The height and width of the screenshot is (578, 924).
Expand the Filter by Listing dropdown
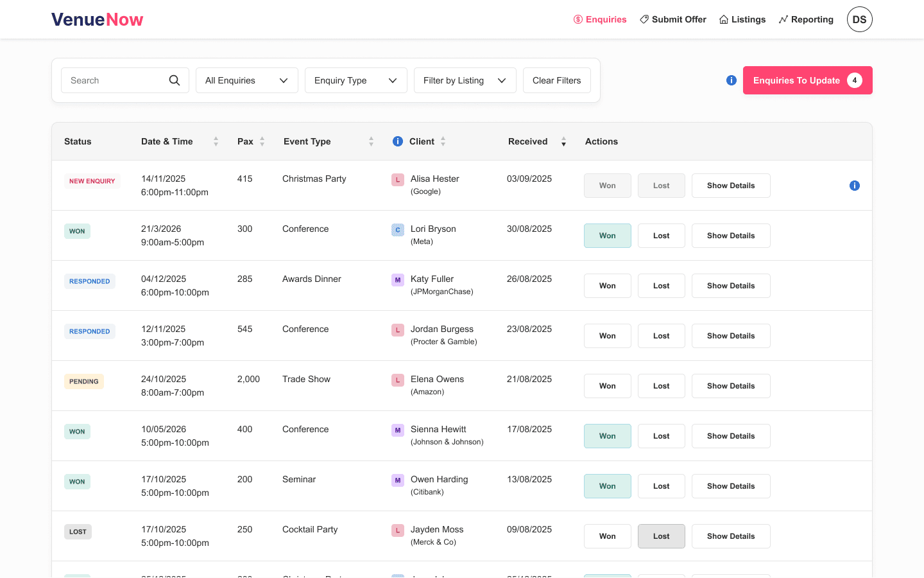[465, 80]
